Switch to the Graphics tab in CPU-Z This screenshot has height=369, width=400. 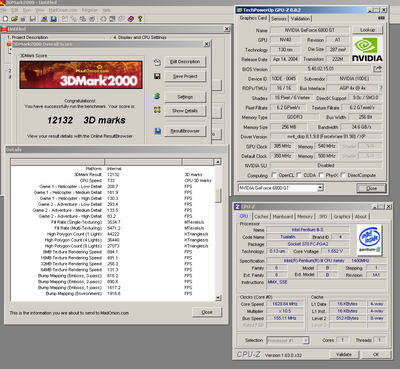pos(342,217)
